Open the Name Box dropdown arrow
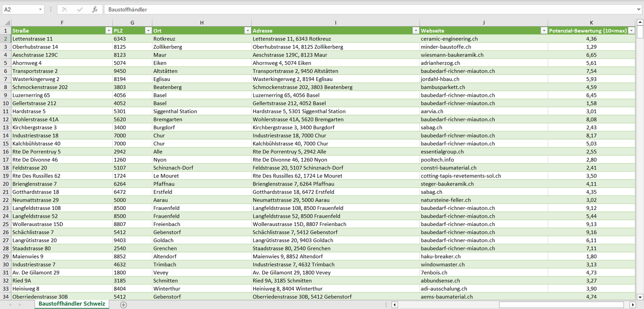Image resolution: width=644 pixels, height=309 pixels. tap(41, 9)
